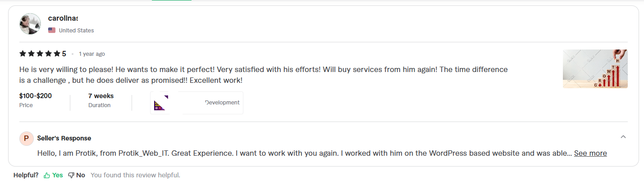Click the "1 year ago" timestamp
Image resolution: width=644 pixels, height=185 pixels.
coord(92,54)
